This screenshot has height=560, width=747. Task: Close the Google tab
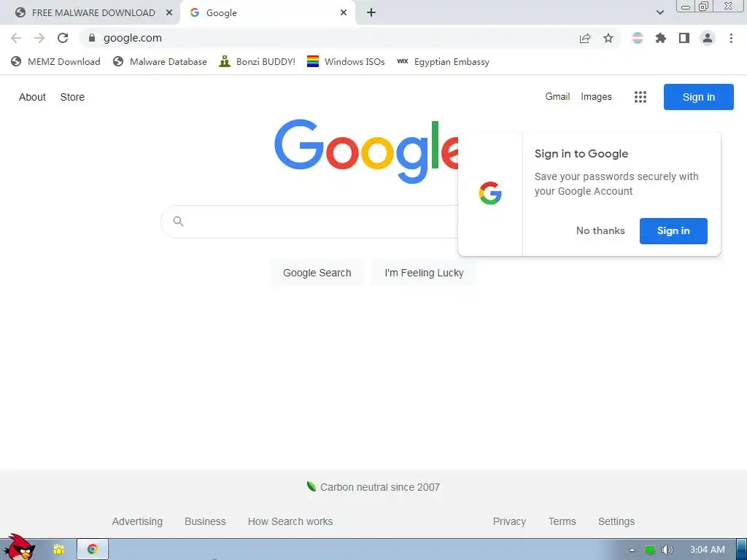pyautogui.click(x=344, y=13)
